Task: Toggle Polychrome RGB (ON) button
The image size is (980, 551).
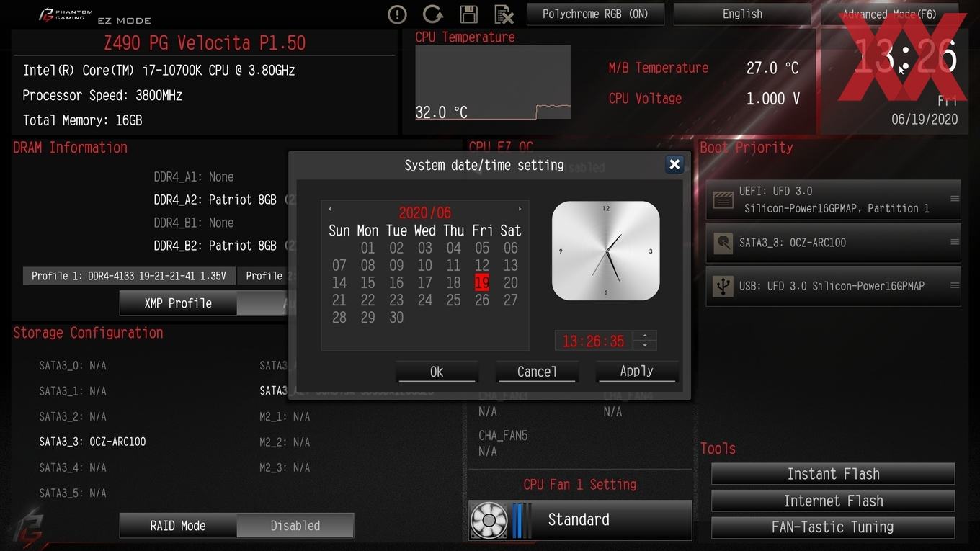Action: tap(595, 14)
